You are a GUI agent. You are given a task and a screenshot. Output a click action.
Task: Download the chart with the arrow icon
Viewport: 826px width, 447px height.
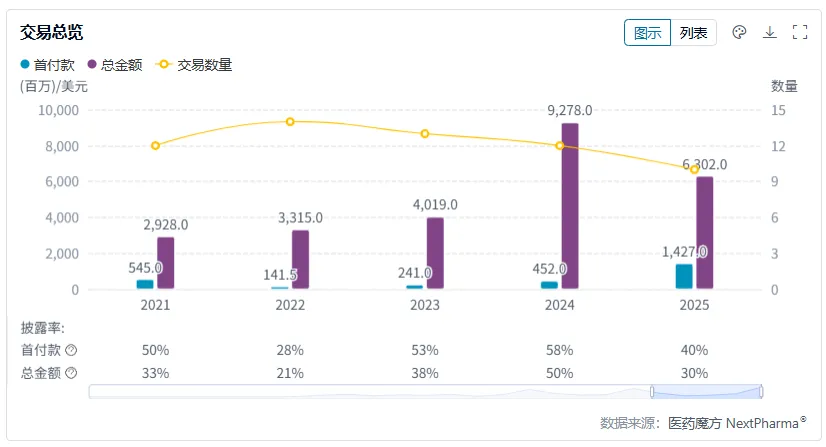pos(770,32)
